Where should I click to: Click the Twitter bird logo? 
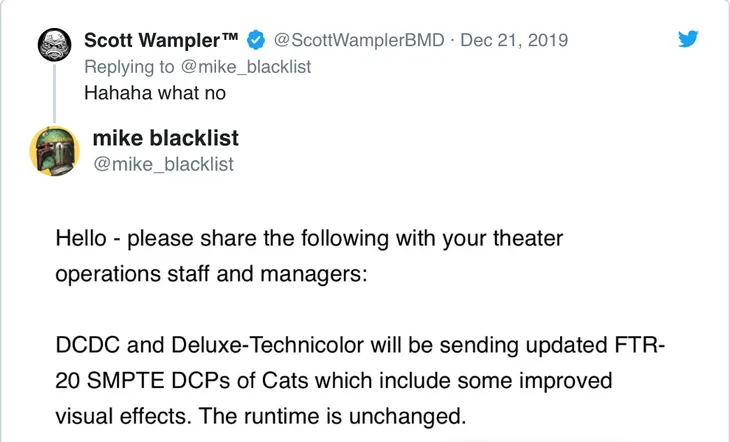pyautogui.click(x=688, y=39)
